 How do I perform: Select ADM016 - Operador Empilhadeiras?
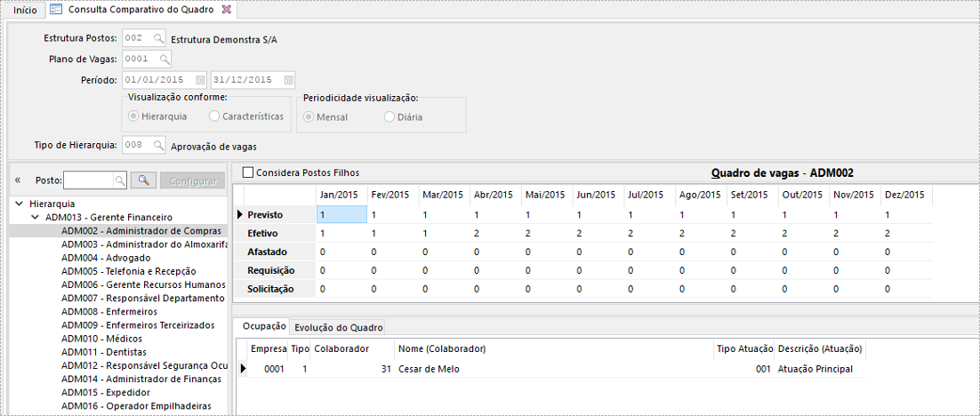tap(136, 406)
